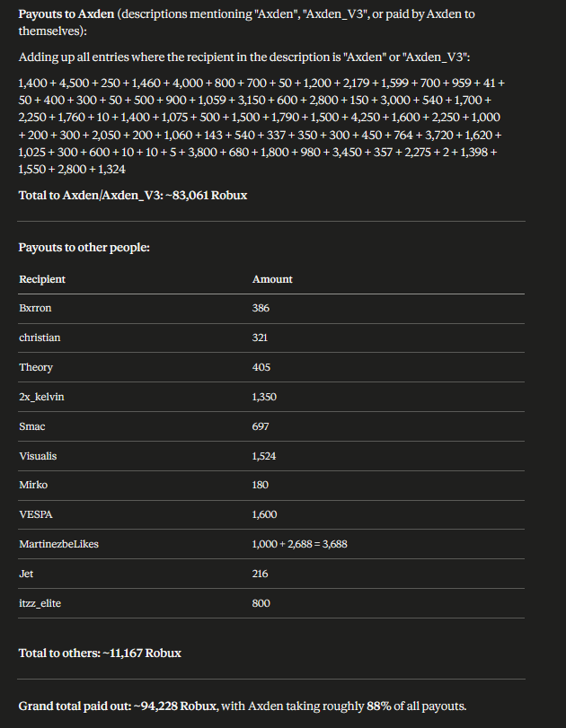This screenshot has width=566, height=728.
Task: Select the Mirko recipient cell
Action: click(33, 485)
